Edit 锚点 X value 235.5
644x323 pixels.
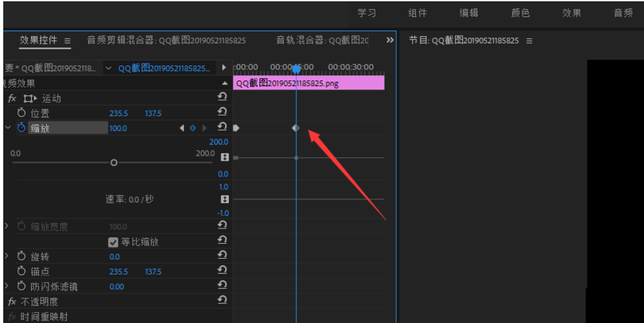coord(119,272)
